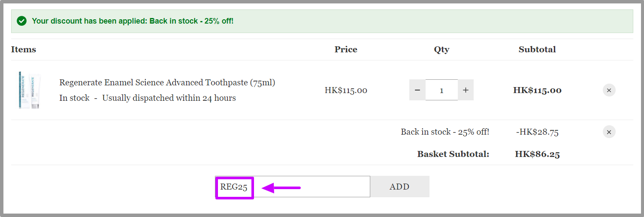The width and height of the screenshot is (644, 217).
Task: Open Regenerate Enamel Science Advanced Toothpaste link
Action: coord(167,82)
